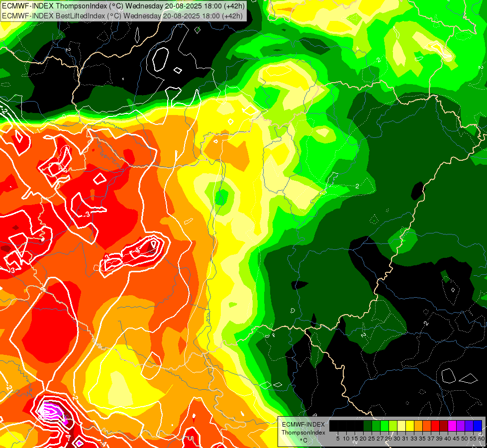This screenshot has width=487, height=448.
Task: Click the legend tick value 45
Action: pos(456,439)
